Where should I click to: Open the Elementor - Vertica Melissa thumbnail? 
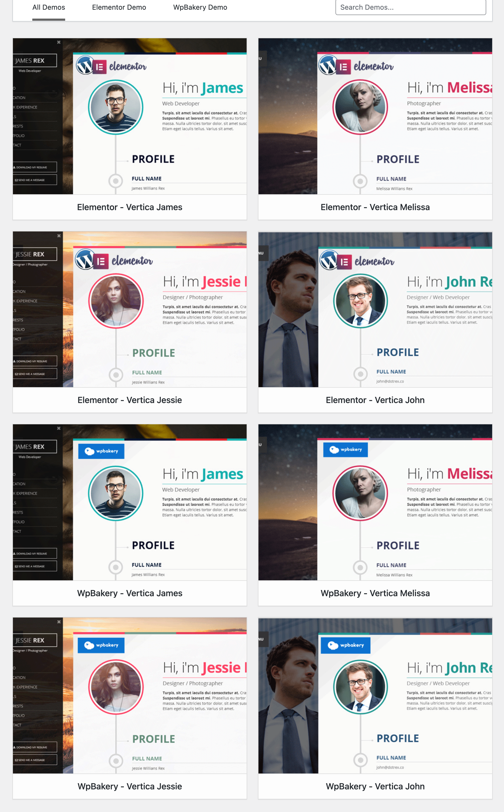(375, 116)
